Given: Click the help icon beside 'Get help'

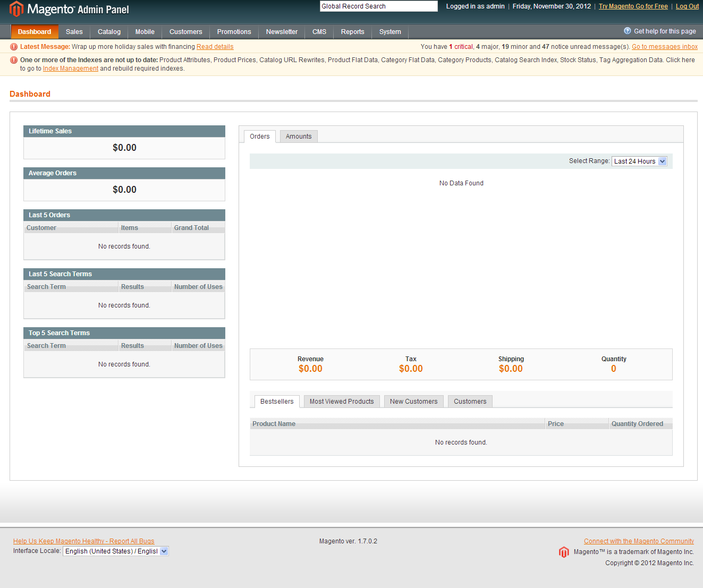Looking at the screenshot, I should tap(627, 31).
